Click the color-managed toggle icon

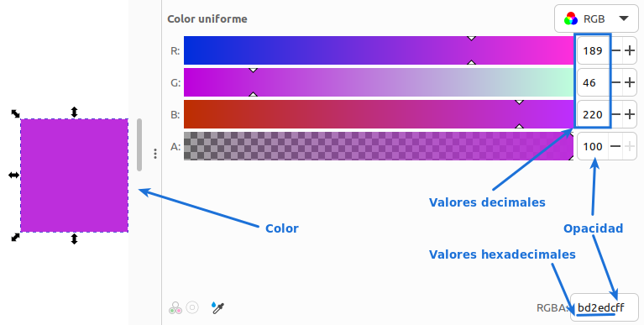pos(175,307)
